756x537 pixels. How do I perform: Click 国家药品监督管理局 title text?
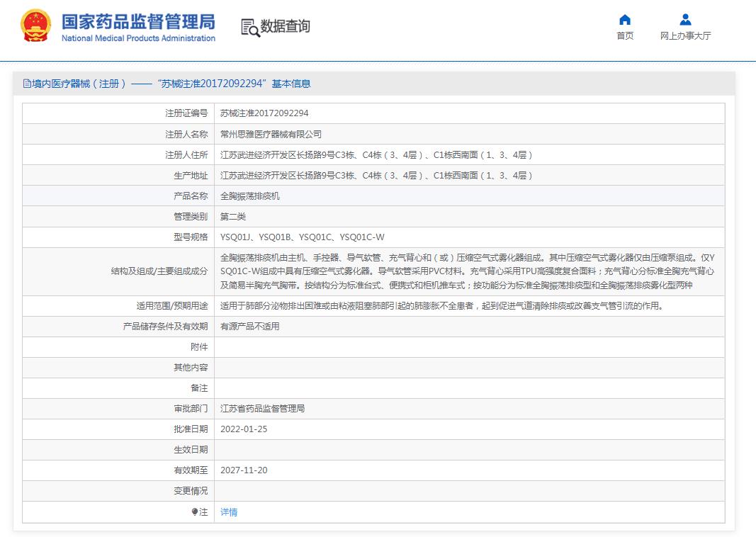point(138,22)
